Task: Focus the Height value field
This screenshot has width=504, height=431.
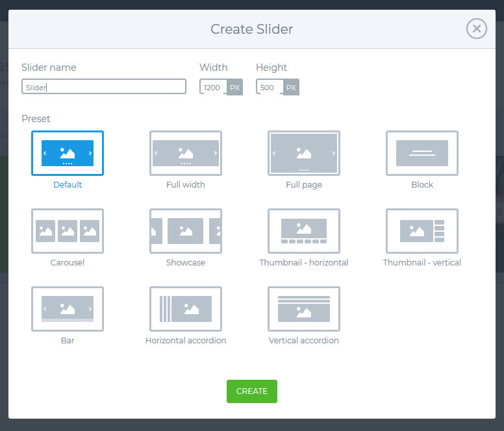Action: (x=270, y=87)
